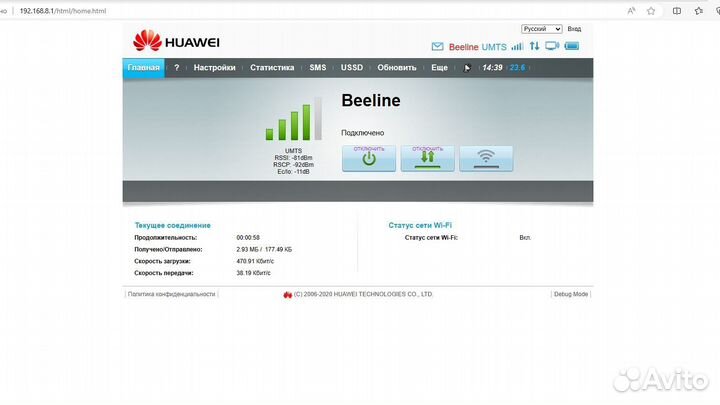
Task: Open the USSD menu item
Action: (352, 68)
